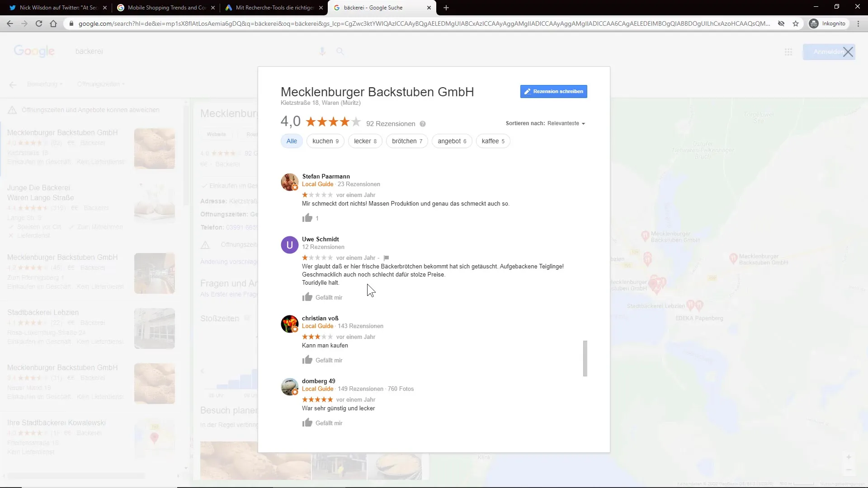Reload the current page
868x488 pixels.
tap(39, 23)
